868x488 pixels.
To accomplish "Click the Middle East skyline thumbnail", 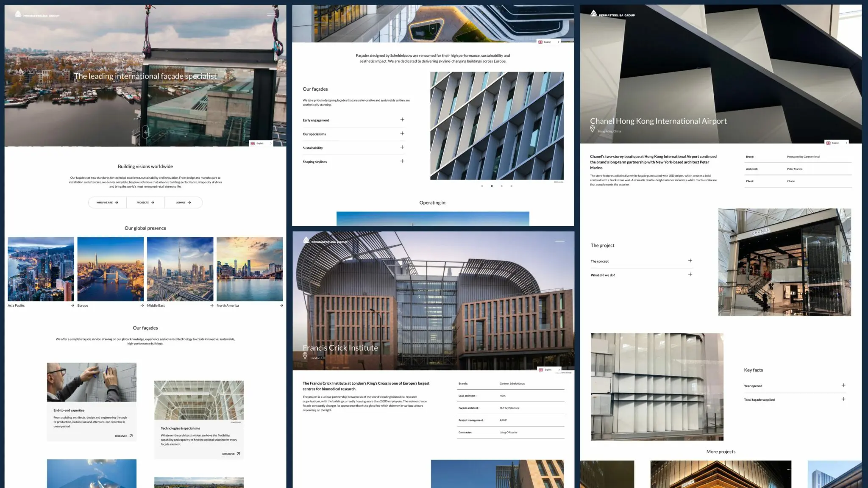I will click(181, 269).
